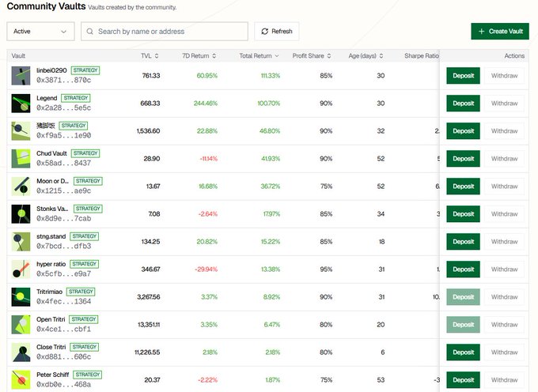
Task: Click the plus icon on Create Vault
Action: click(x=481, y=32)
